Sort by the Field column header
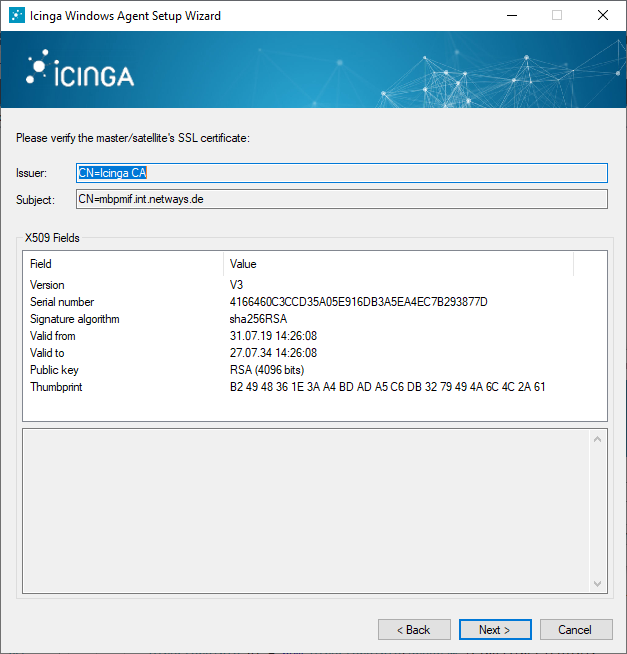This screenshot has height=654, width=627. pos(124,264)
